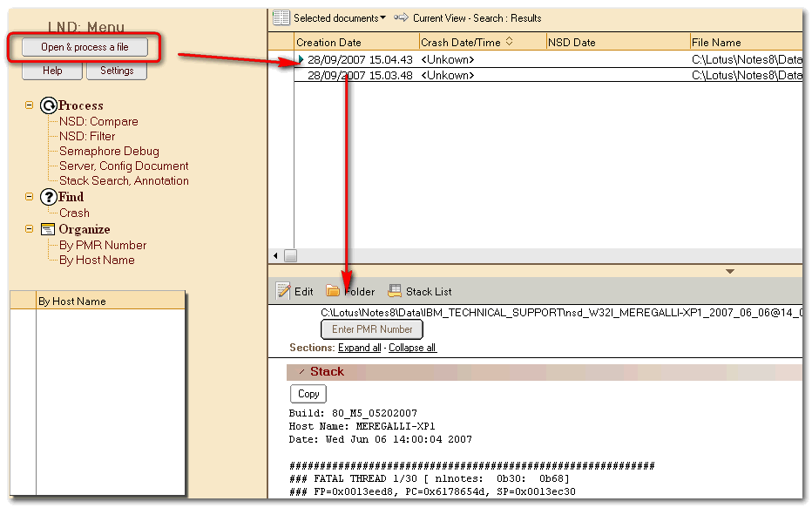Open Semaphore Debug
This screenshot has width=812, height=508.
pos(109,152)
